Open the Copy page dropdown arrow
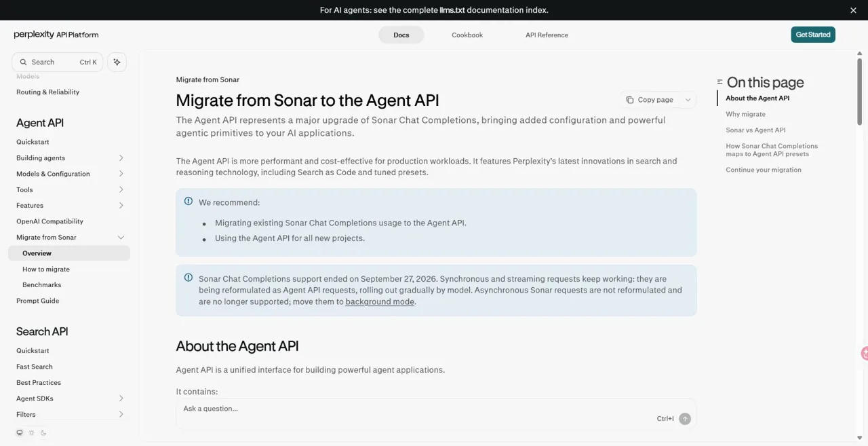Screen dimensions: 868x446 [x=688, y=100]
